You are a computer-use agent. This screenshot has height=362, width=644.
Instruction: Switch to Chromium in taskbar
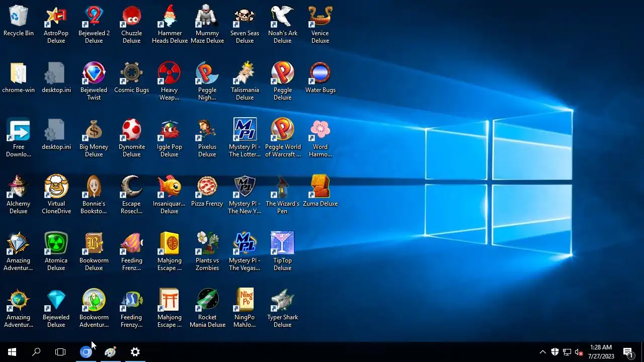[x=86, y=352]
